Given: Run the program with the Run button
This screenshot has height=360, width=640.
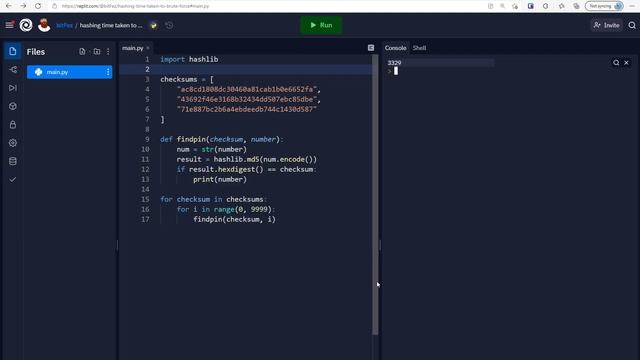Looking at the screenshot, I should point(321,25).
